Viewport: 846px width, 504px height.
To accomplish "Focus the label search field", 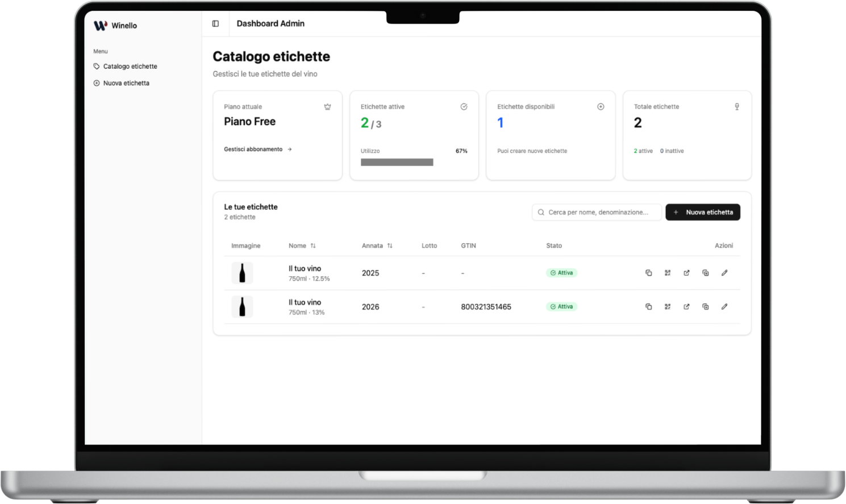I will (x=598, y=213).
